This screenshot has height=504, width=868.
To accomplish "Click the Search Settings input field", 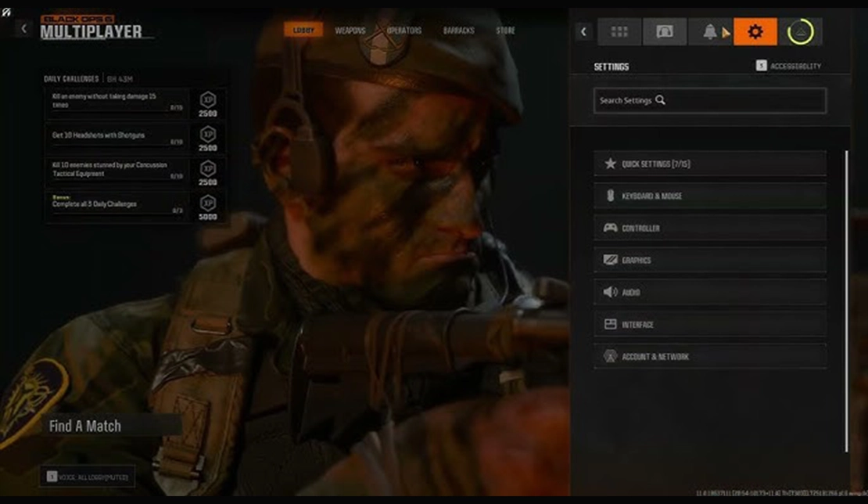I will [708, 100].
